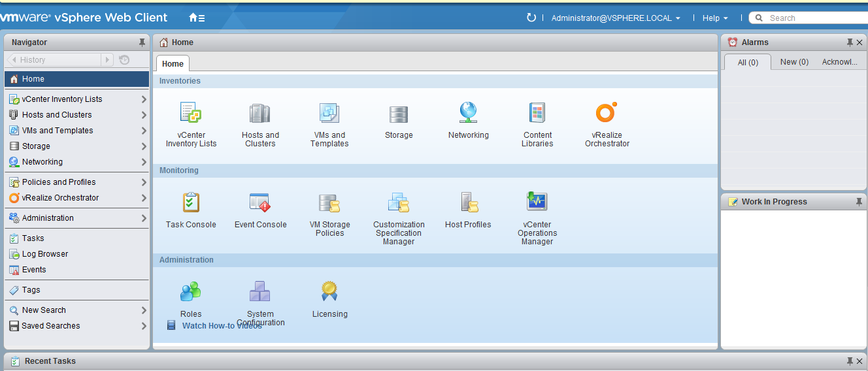Open vCenter Inventory Lists icon in Inventories

coord(191,113)
